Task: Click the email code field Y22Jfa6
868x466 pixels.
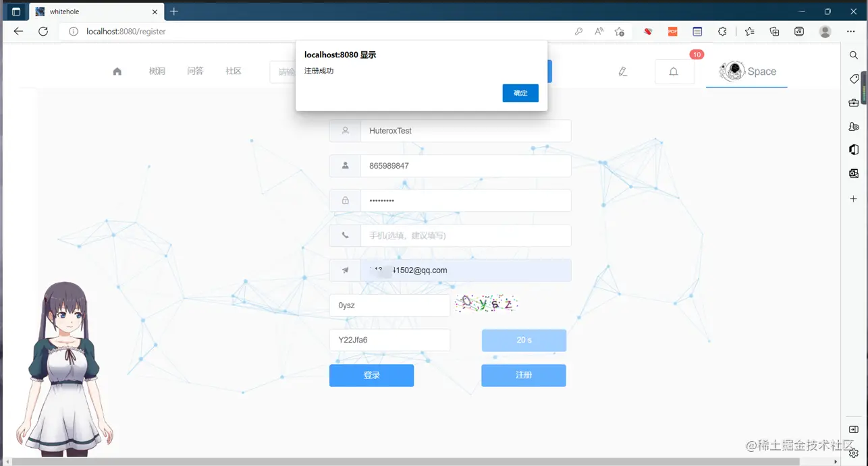Action: [x=389, y=340]
